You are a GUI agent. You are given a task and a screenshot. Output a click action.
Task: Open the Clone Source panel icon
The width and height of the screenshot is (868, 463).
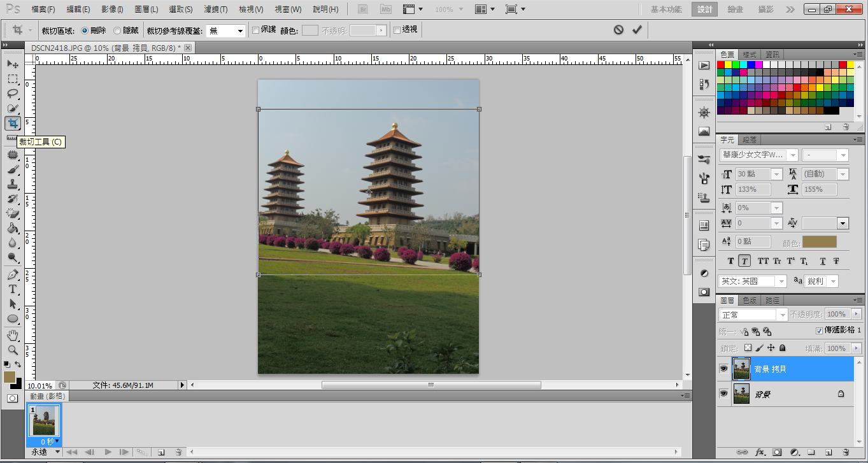pos(704,197)
